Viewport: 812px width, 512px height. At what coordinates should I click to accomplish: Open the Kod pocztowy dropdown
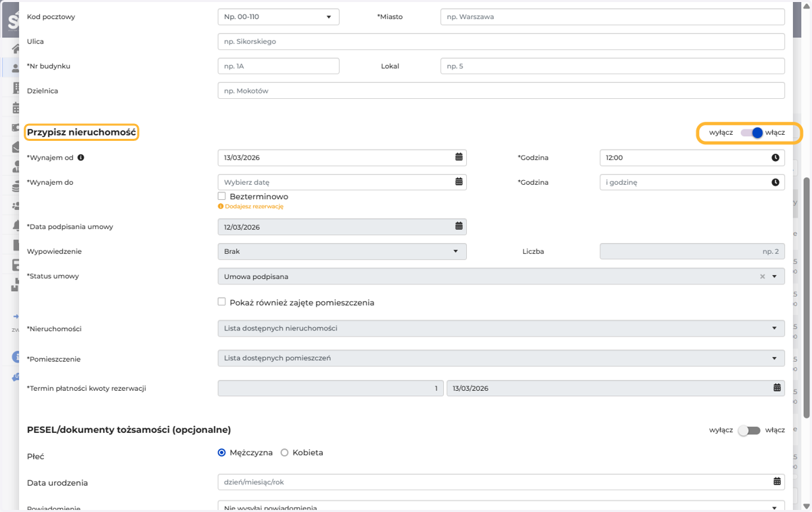pyautogui.click(x=278, y=17)
